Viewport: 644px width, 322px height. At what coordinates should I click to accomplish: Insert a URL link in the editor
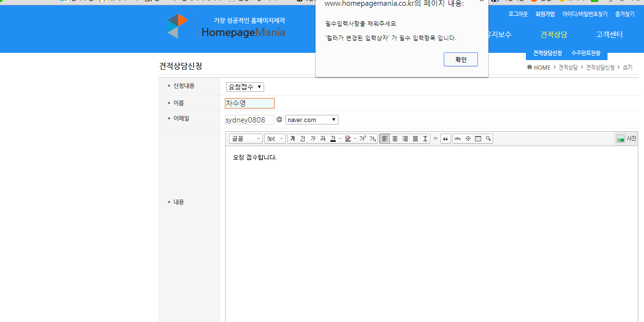[458, 139]
